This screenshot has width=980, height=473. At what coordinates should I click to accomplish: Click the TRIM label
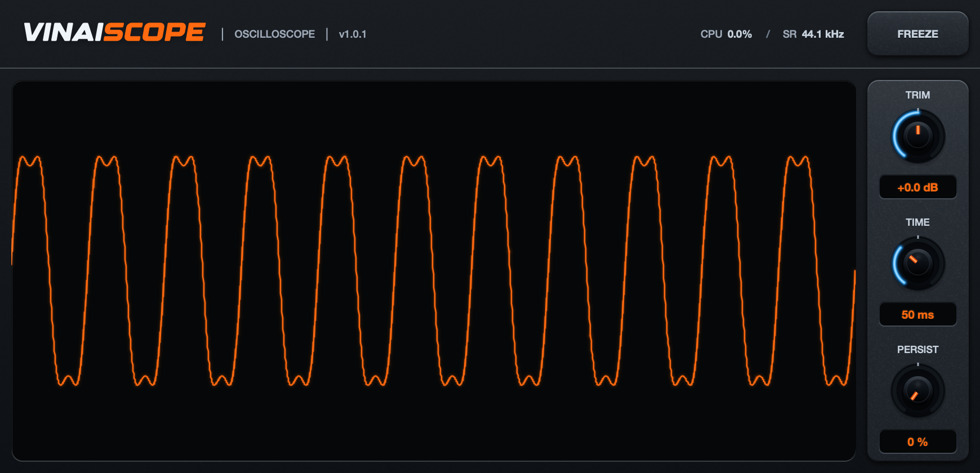point(918,95)
